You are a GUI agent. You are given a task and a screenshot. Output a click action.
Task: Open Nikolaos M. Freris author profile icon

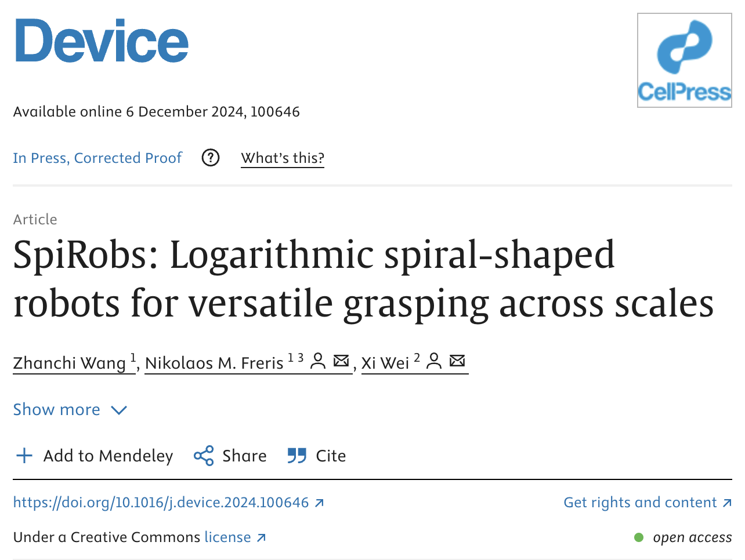[318, 362]
